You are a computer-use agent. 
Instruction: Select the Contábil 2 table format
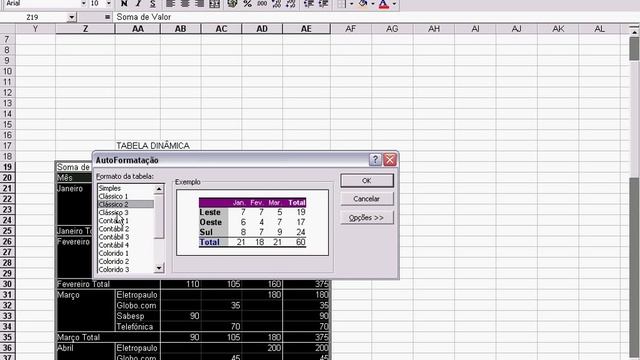coord(125,229)
